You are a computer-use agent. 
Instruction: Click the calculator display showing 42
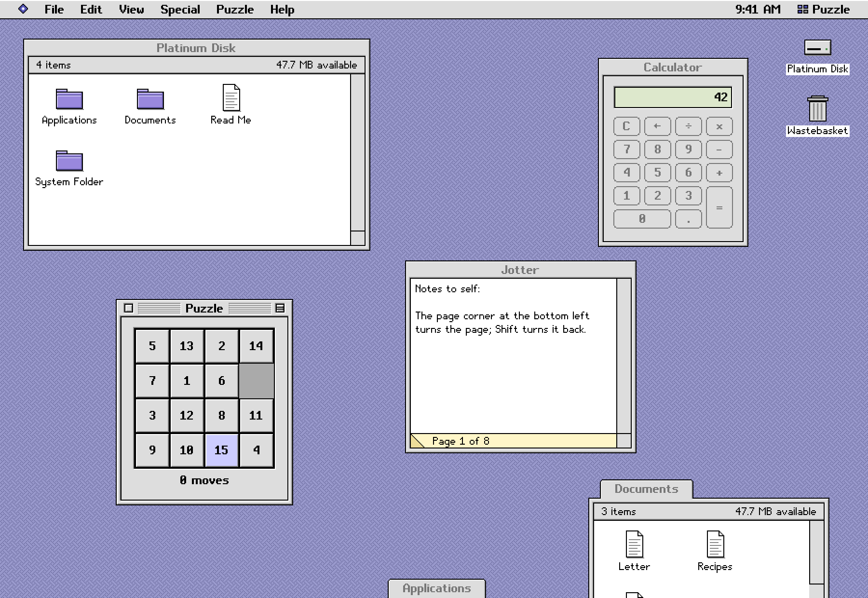[673, 97]
